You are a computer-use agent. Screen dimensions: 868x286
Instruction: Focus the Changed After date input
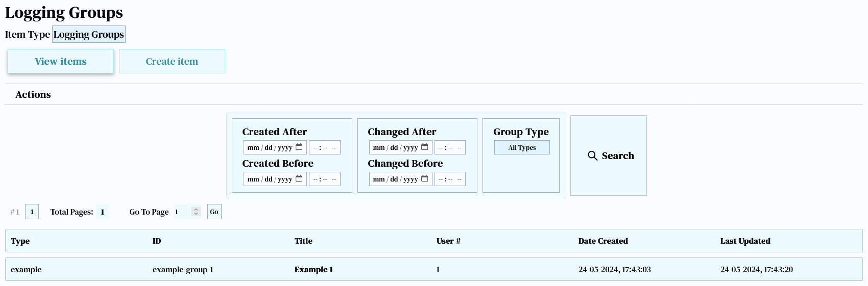401,147
